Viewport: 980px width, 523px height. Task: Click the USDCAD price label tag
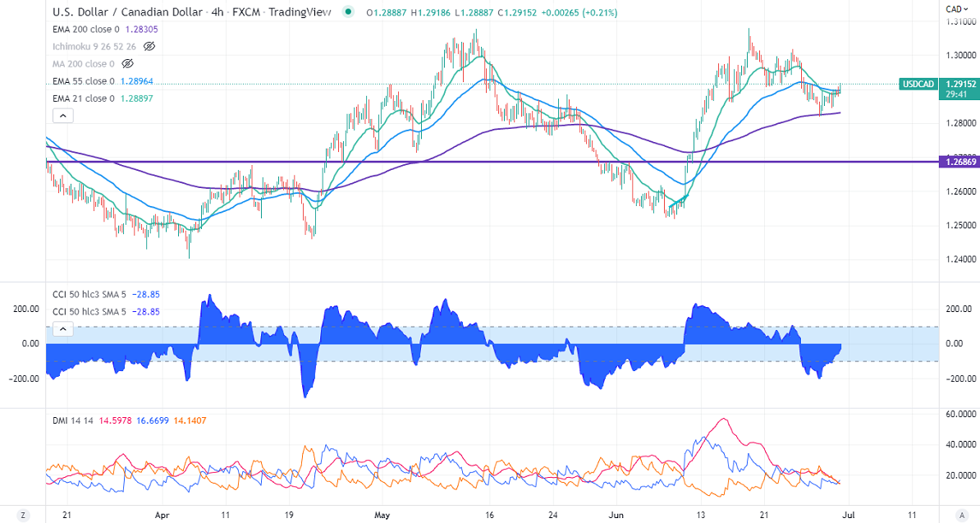click(918, 84)
